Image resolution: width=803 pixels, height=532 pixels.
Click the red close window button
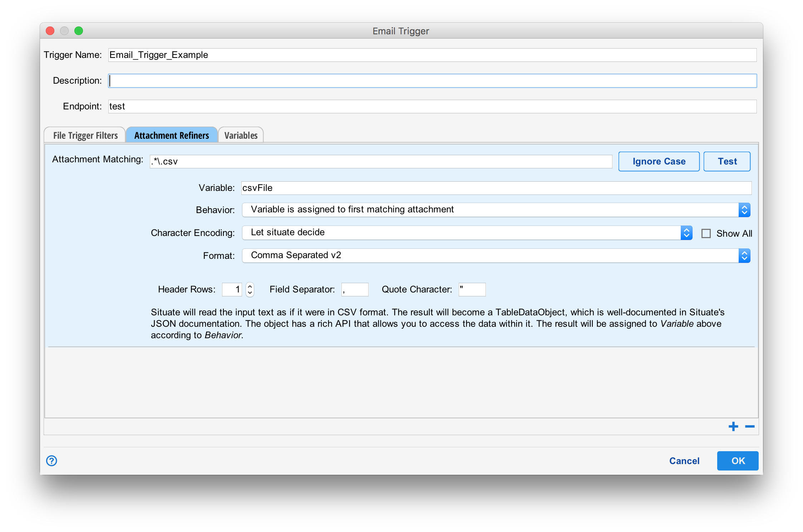click(x=50, y=31)
